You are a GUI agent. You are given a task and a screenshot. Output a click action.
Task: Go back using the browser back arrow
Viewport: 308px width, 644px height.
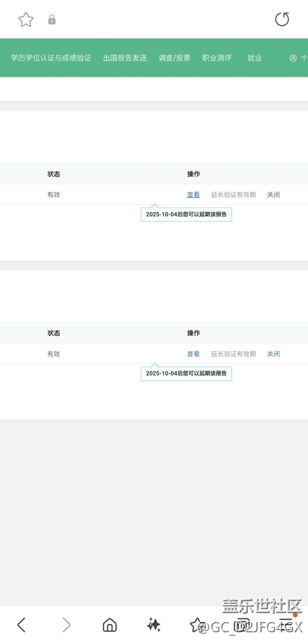click(x=21, y=625)
